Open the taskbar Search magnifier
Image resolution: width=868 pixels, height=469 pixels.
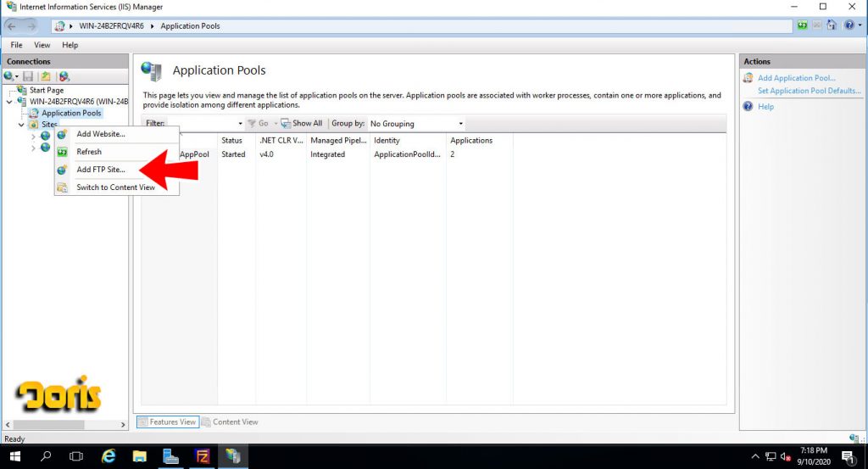[46, 456]
